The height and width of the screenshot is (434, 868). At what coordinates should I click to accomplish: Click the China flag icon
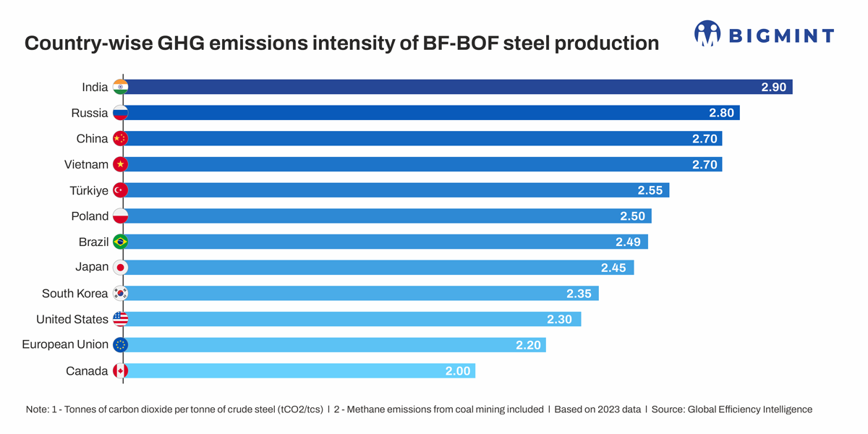pos(121,138)
